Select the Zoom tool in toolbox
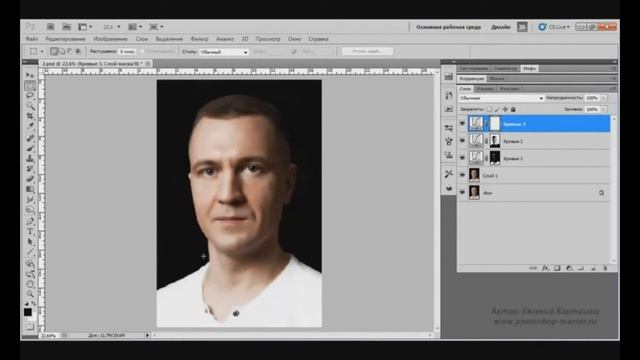This screenshot has height=360, width=640. [x=30, y=294]
